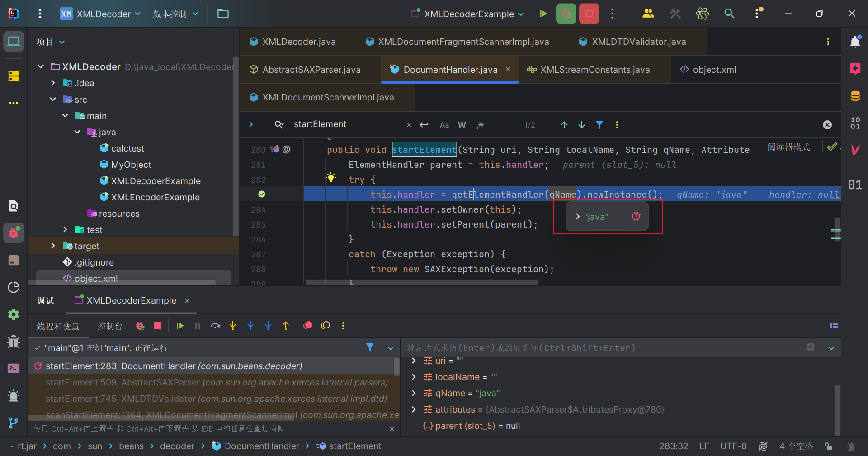Screen dimensions: 868x456
Task: Open the Debug tool window bug icon
Action: coord(14,233)
